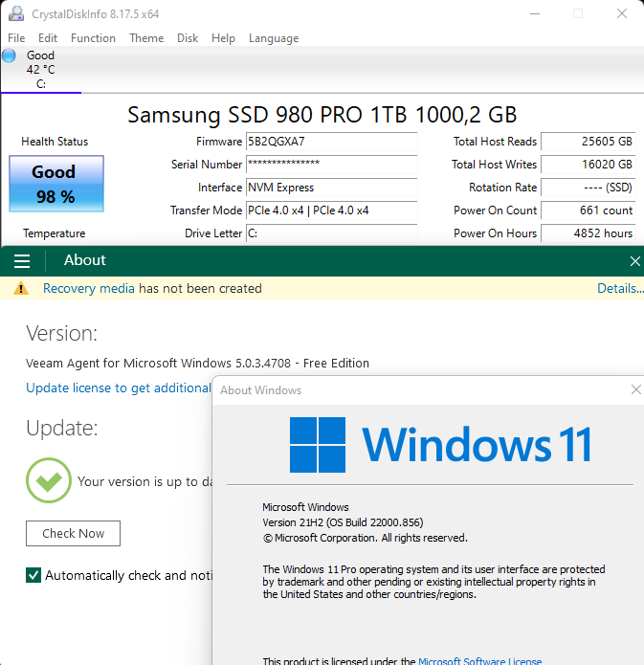644x665 pixels.
Task: Open the Function menu
Action: tap(93, 38)
